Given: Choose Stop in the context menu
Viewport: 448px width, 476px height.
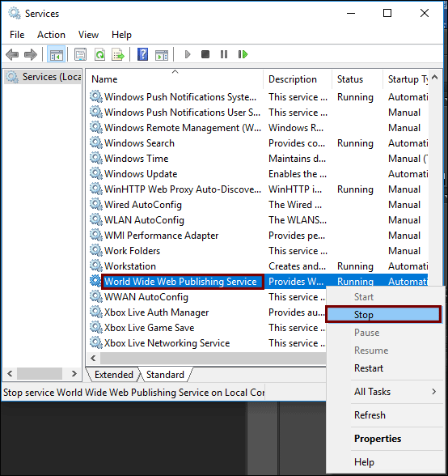Looking at the screenshot, I should click(383, 314).
